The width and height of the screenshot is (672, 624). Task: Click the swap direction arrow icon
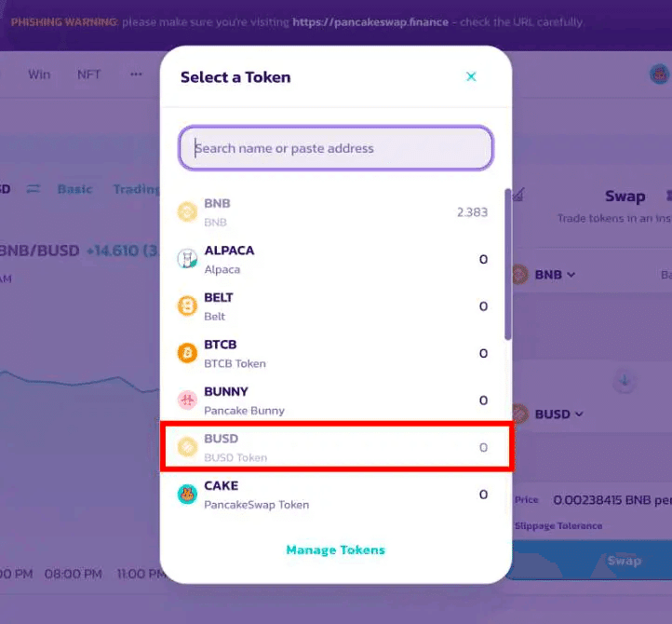624,380
